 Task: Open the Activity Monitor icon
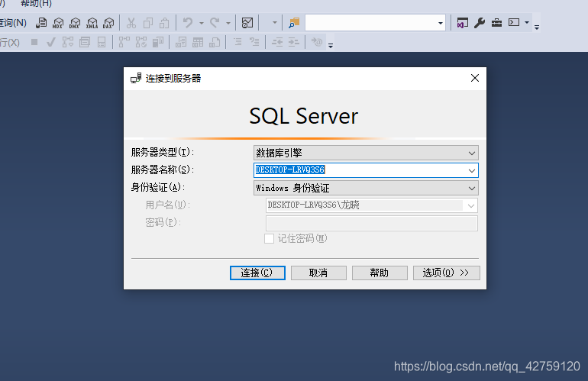247,23
